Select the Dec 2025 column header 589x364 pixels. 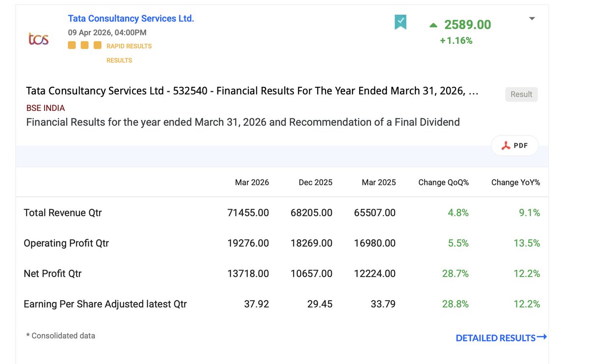pos(316,182)
